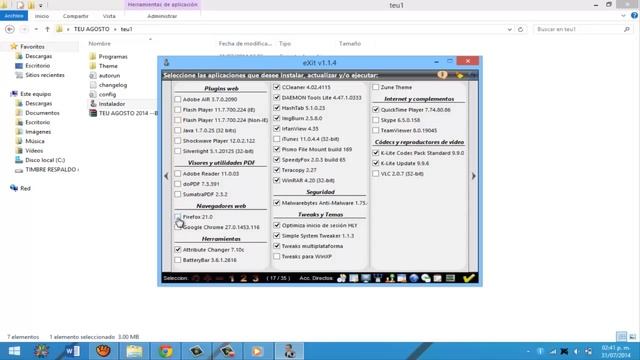Select the Programas folder

click(x=113, y=57)
